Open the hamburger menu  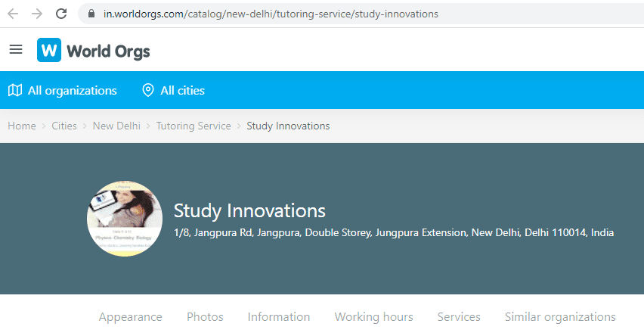click(16, 50)
